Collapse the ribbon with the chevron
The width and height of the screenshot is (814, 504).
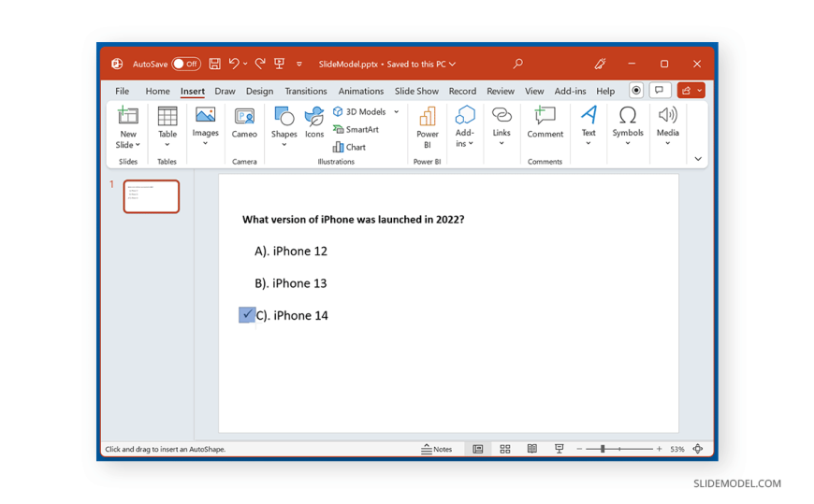[x=698, y=159]
